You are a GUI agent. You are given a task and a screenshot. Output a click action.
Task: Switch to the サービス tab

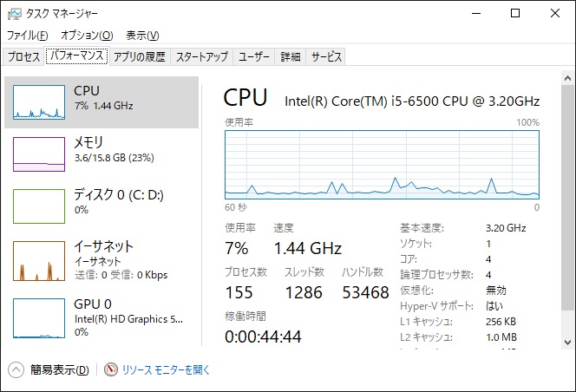coord(326,56)
